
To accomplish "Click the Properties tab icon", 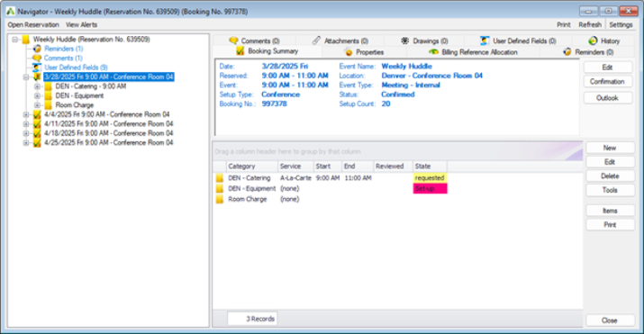I will pos(349,52).
